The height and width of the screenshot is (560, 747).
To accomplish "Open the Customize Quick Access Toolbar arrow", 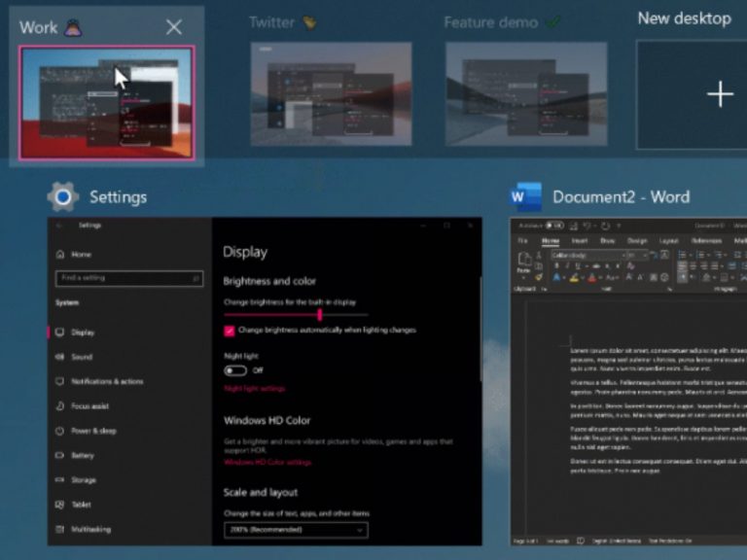I will click(x=619, y=226).
